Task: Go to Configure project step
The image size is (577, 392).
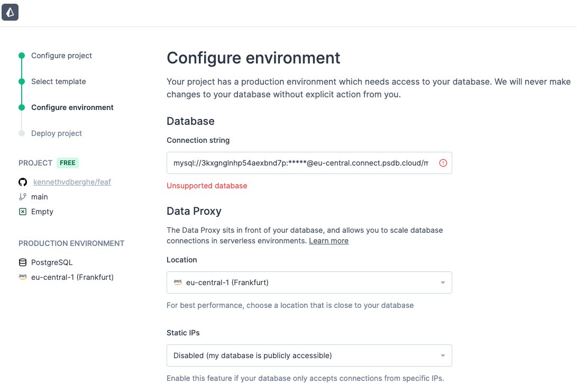Action: pyautogui.click(x=61, y=56)
